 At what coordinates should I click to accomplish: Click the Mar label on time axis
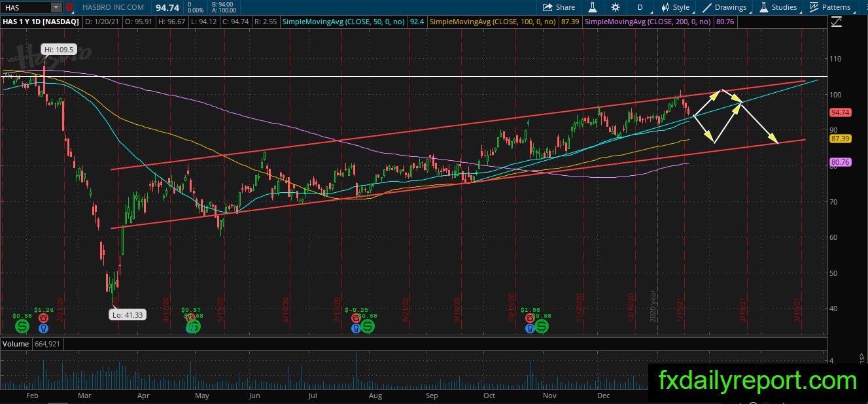[x=85, y=396]
